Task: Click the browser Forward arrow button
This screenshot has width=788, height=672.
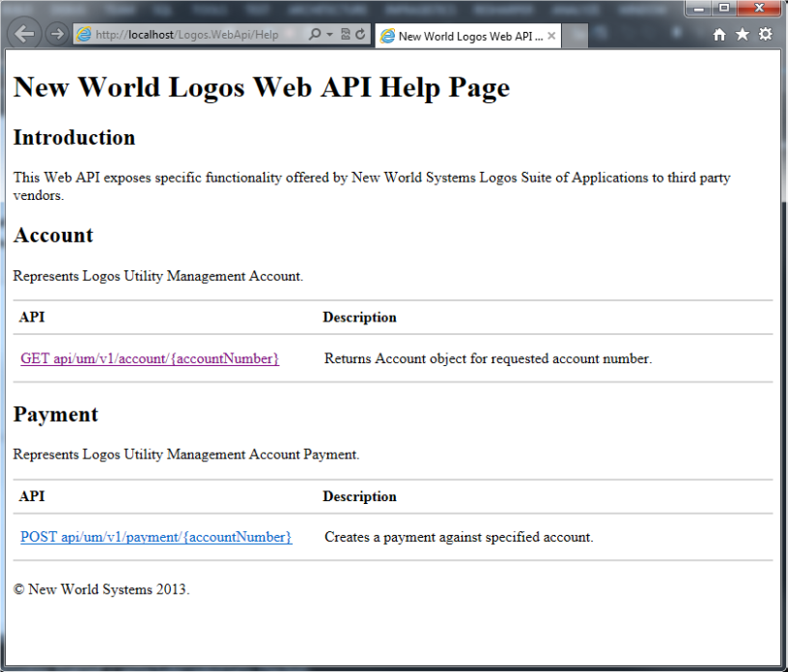Action: [x=56, y=34]
